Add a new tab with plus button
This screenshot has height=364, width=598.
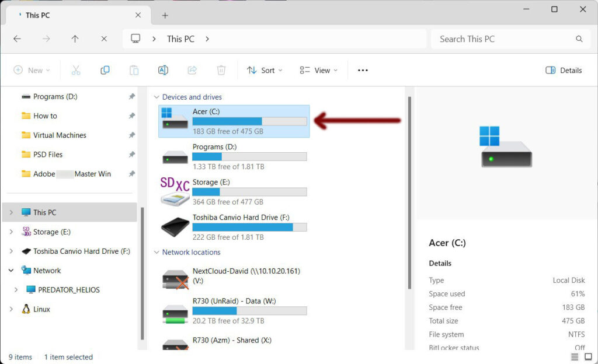[x=165, y=16]
